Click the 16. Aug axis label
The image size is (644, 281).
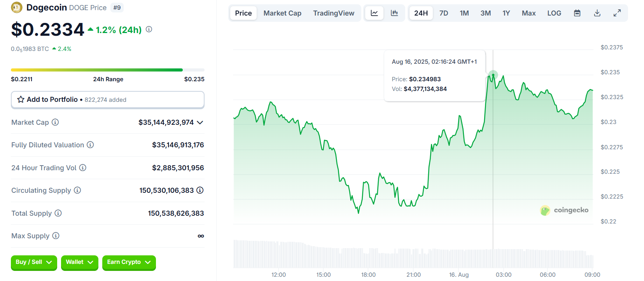(459, 275)
